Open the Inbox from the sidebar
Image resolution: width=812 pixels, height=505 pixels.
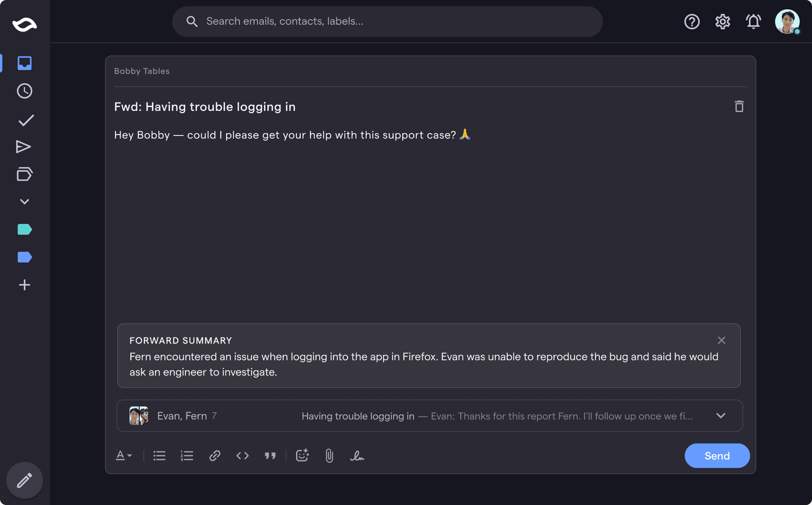coord(24,63)
